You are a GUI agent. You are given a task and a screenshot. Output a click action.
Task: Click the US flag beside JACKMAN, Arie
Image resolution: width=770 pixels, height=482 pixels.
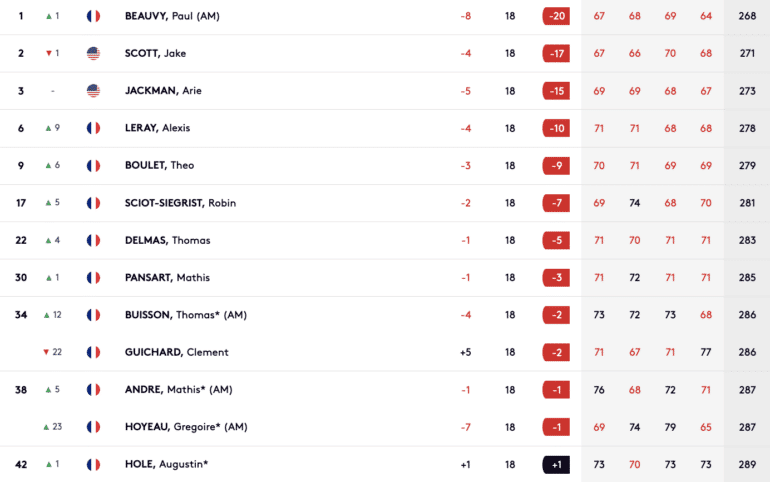(x=93, y=91)
